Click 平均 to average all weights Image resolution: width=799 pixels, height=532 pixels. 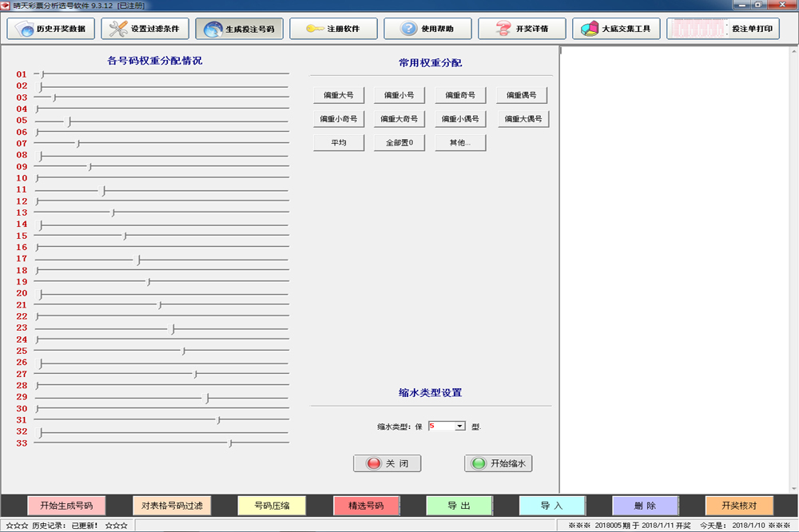(x=339, y=142)
